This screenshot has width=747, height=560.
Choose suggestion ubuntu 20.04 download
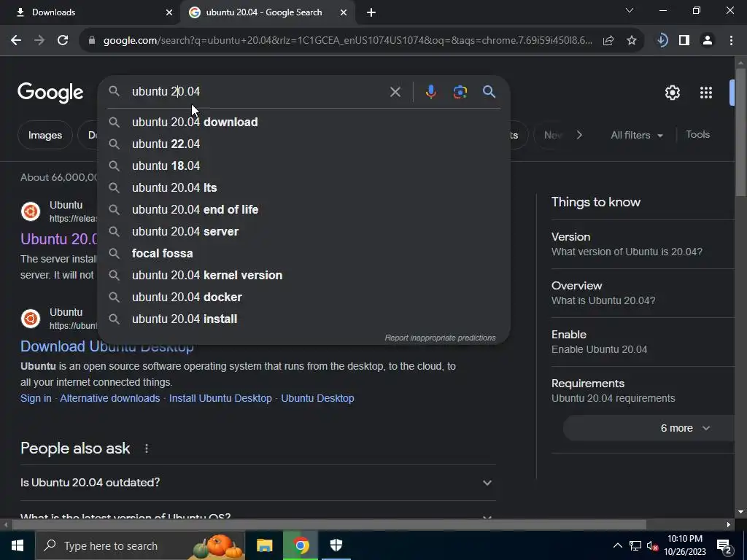tap(304, 122)
